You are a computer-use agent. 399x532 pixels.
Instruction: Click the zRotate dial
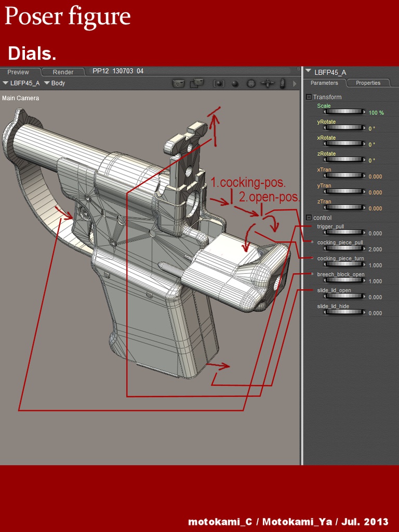click(x=344, y=159)
